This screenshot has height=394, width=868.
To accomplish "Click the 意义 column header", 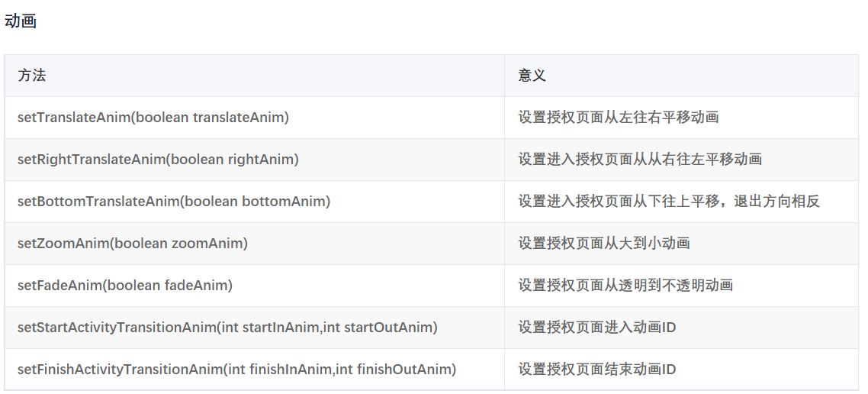I will pyautogui.click(x=532, y=76).
